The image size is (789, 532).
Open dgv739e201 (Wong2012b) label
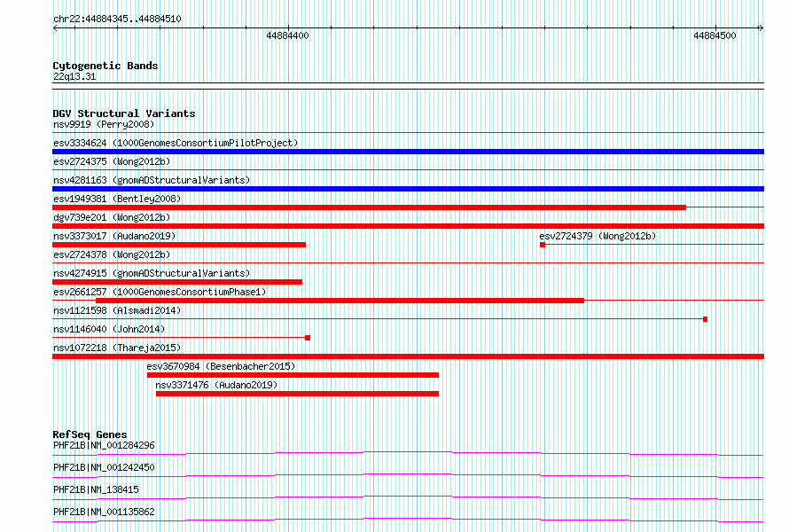point(112,217)
